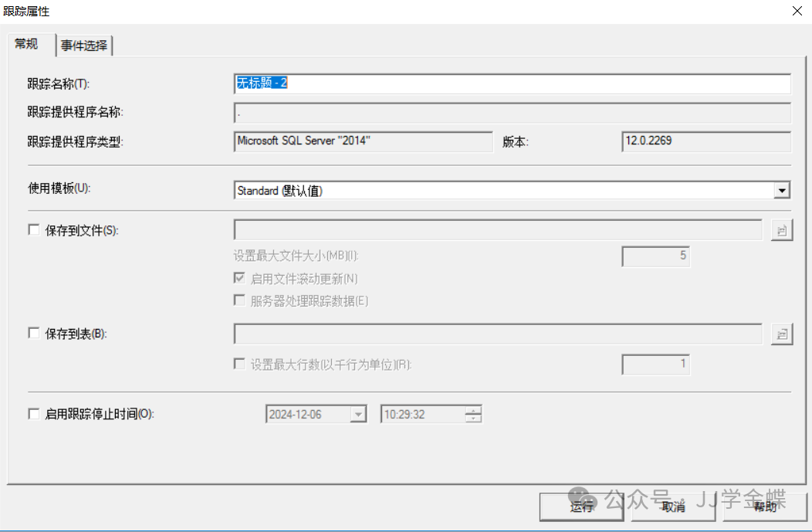812x532 pixels.
Task: Expand the 使用模板 dropdown arrow
Action: click(782, 191)
